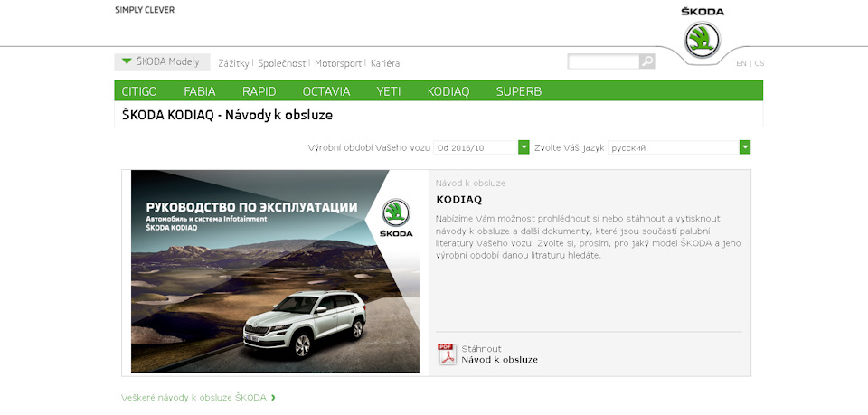This screenshot has height=415, width=868.
Task: Select the YETI model tab
Action: 389,91
